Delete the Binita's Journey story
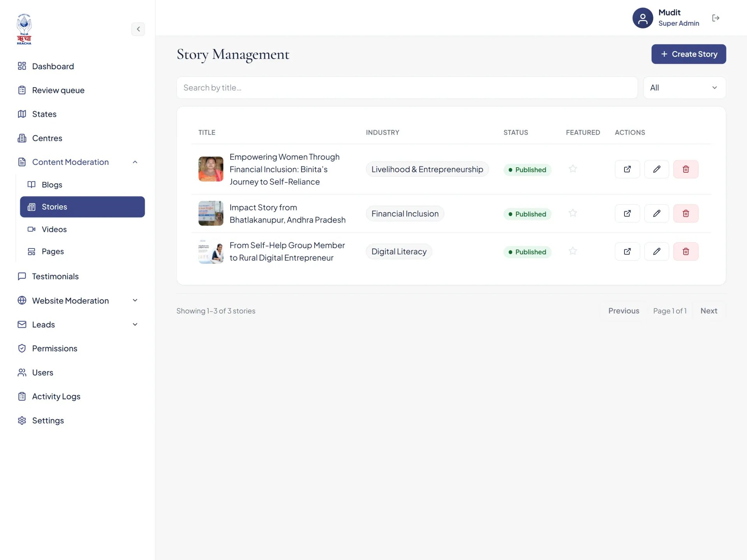Viewport: 747px width, 560px height. (686, 169)
